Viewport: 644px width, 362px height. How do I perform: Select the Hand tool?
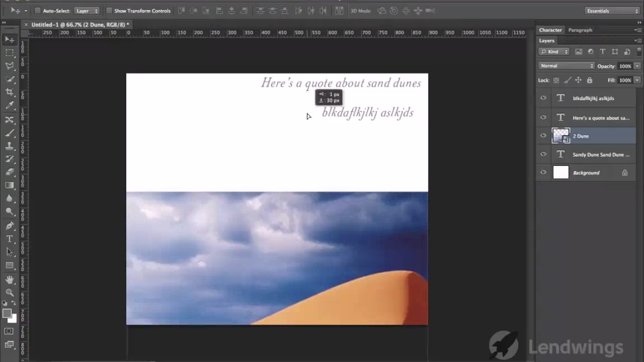10,279
